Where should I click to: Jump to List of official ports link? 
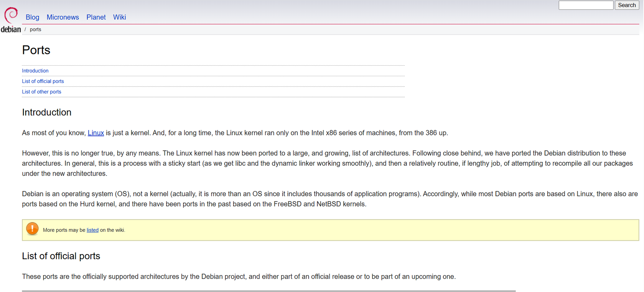(x=43, y=81)
